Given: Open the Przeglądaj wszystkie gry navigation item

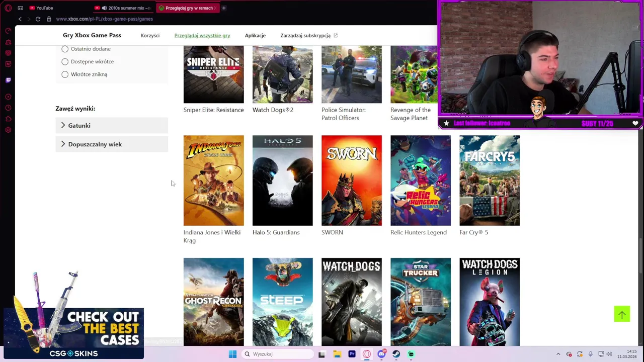Looking at the screenshot, I should coord(202,35).
